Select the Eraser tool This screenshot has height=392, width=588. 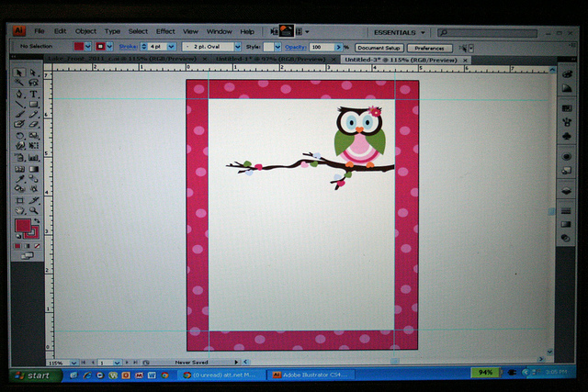[x=33, y=125]
